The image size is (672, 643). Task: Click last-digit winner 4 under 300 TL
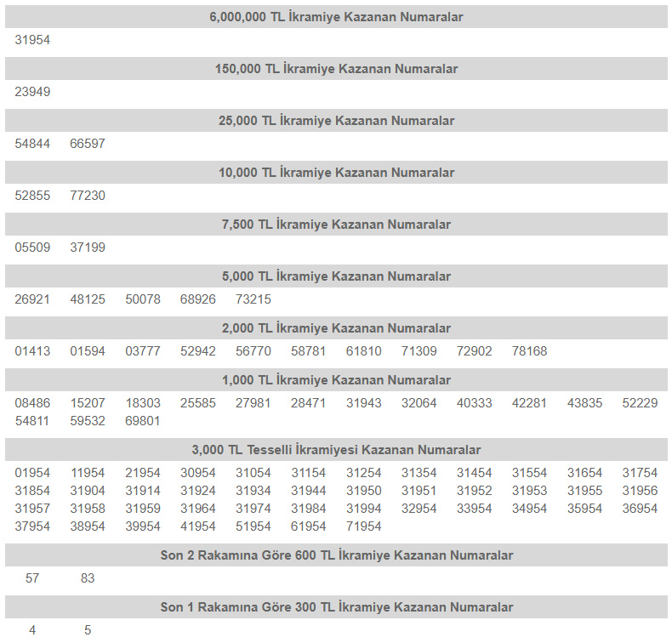coord(32,630)
